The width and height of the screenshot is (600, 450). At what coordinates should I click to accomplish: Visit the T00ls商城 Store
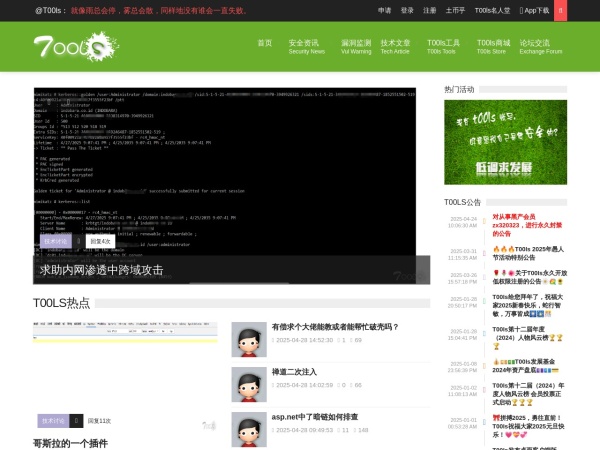(x=493, y=47)
